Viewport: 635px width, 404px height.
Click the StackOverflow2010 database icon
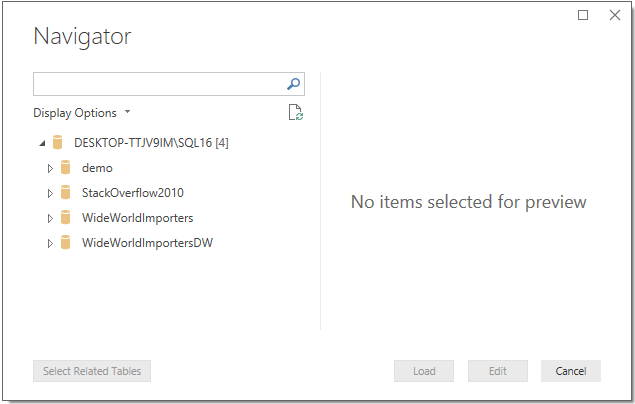pos(66,193)
